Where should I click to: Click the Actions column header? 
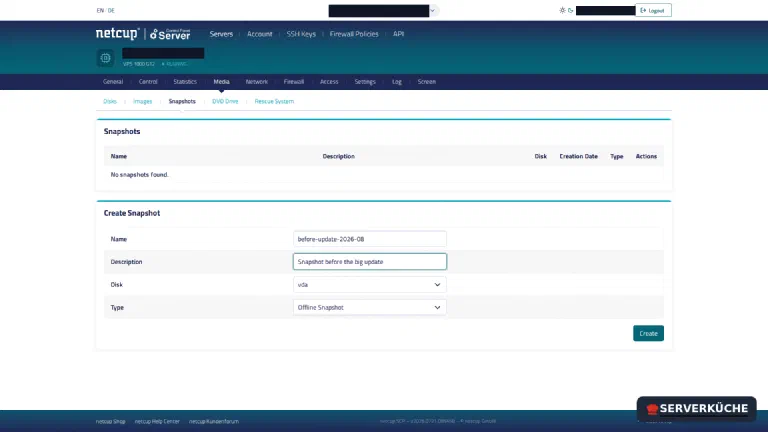(646, 156)
